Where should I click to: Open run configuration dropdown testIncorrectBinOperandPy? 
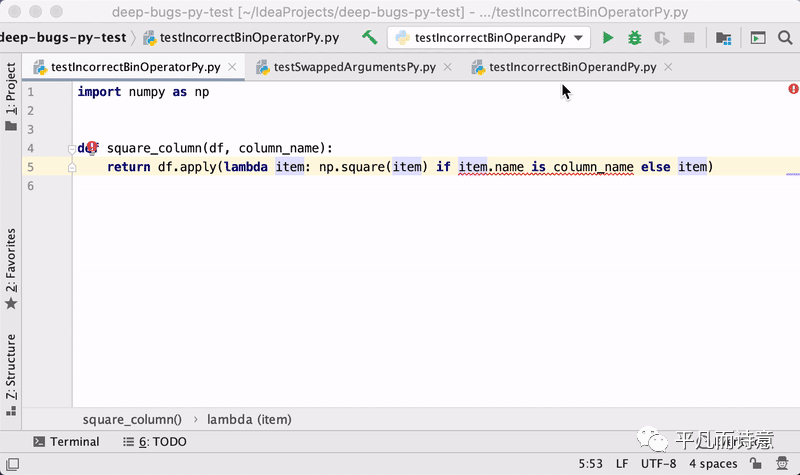coord(488,38)
